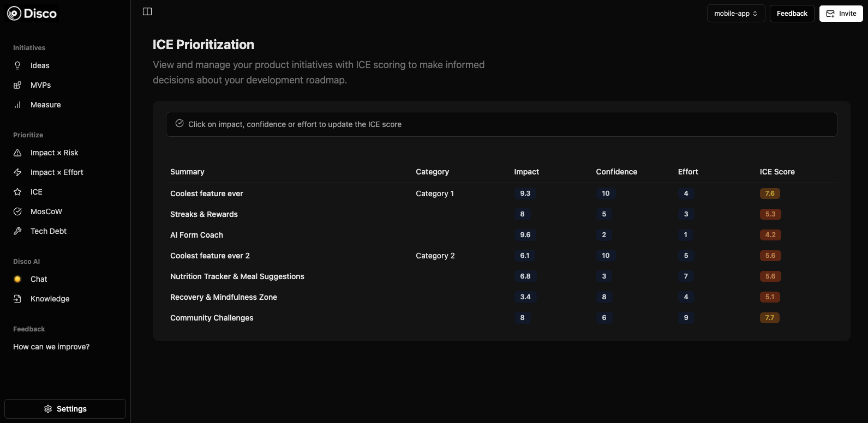Click the Feedback button
868x423 pixels.
(x=792, y=14)
